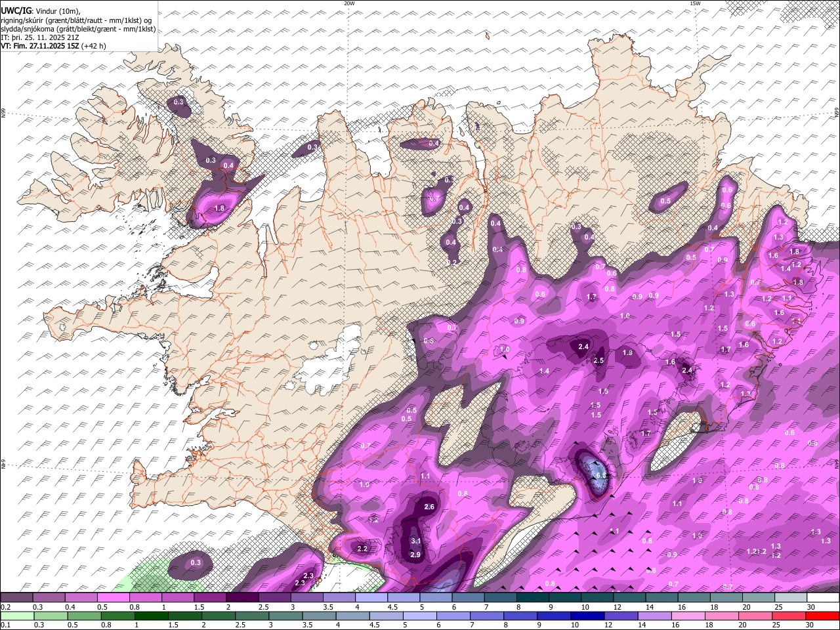The width and height of the screenshot is (840, 630).
Task: Click the magenta-purple 1.5 snow legend swatch
Action: click(210, 598)
